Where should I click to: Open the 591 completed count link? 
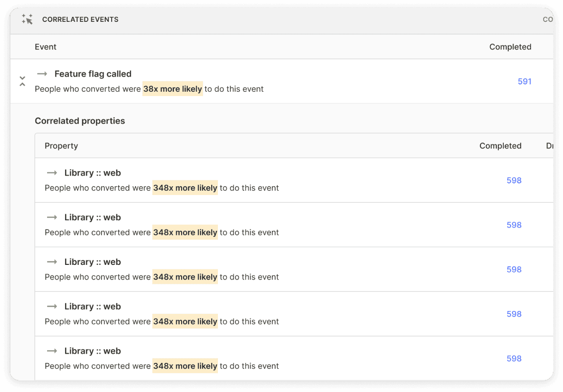(x=524, y=82)
